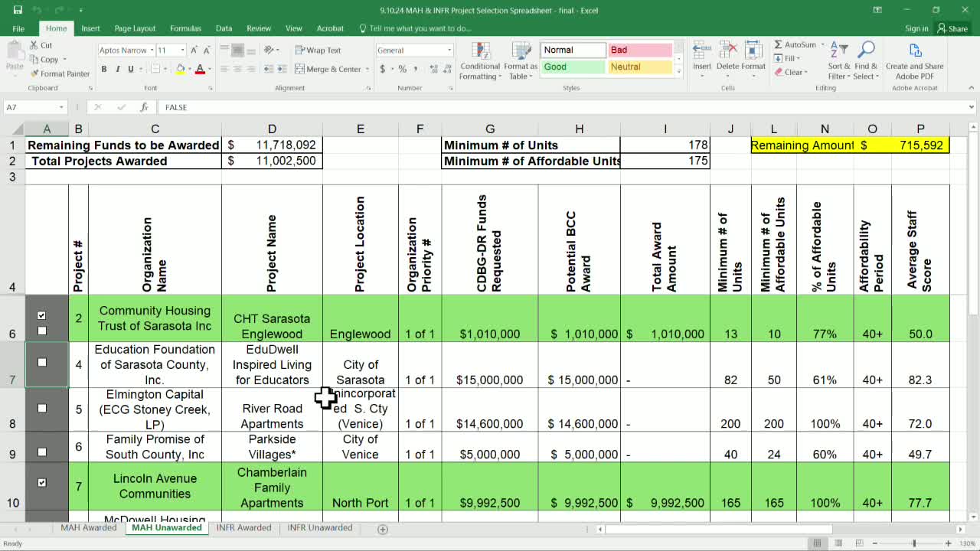Image resolution: width=980 pixels, height=551 pixels.
Task: Click the AutoSum icon
Action: coord(779,45)
